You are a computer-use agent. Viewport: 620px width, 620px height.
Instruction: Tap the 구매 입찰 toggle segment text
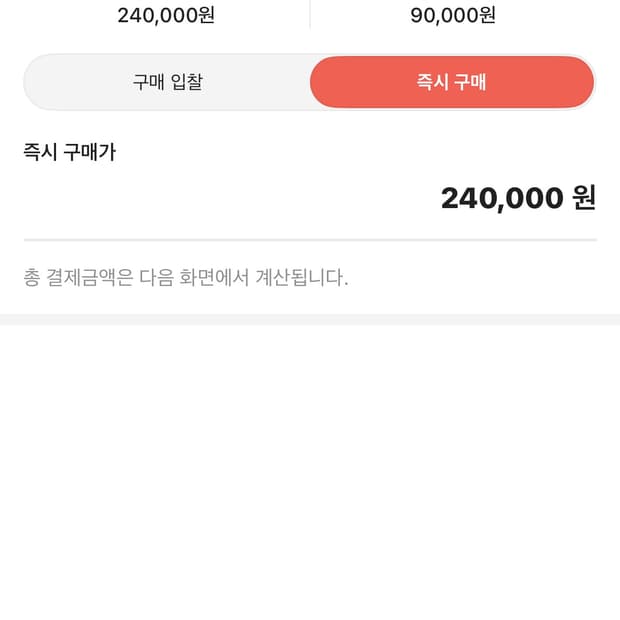pyautogui.click(x=167, y=82)
